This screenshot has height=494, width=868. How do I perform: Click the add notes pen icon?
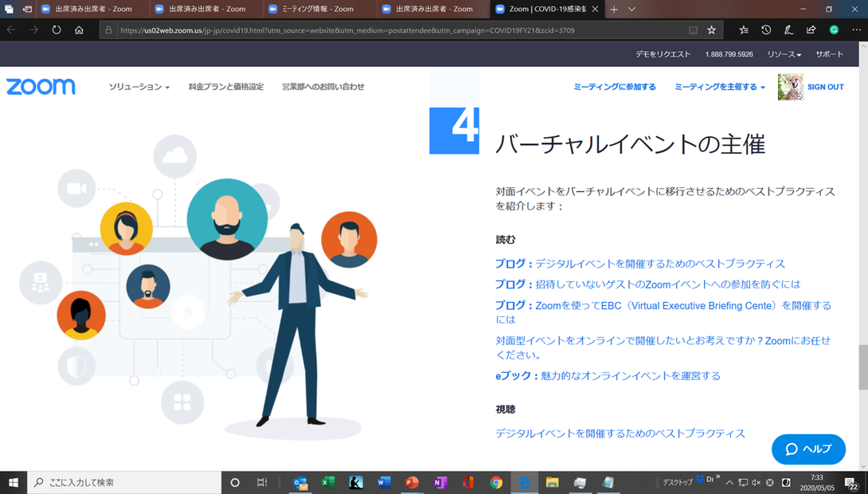tap(788, 30)
